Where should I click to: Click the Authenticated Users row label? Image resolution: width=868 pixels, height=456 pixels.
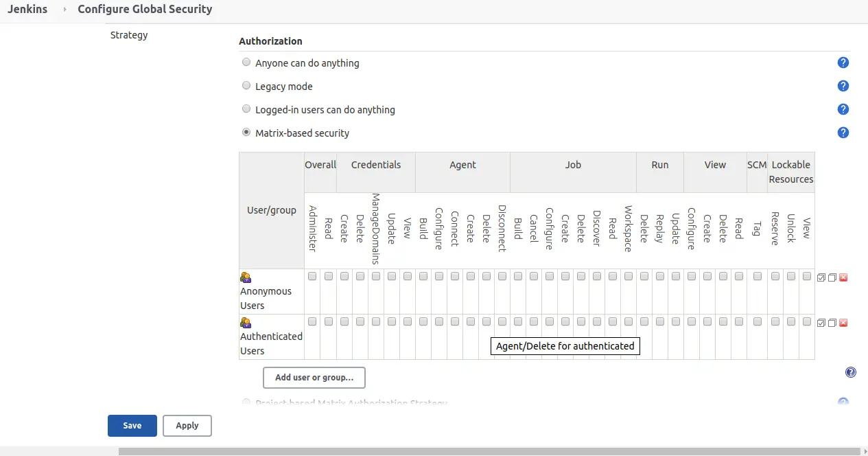click(271, 343)
